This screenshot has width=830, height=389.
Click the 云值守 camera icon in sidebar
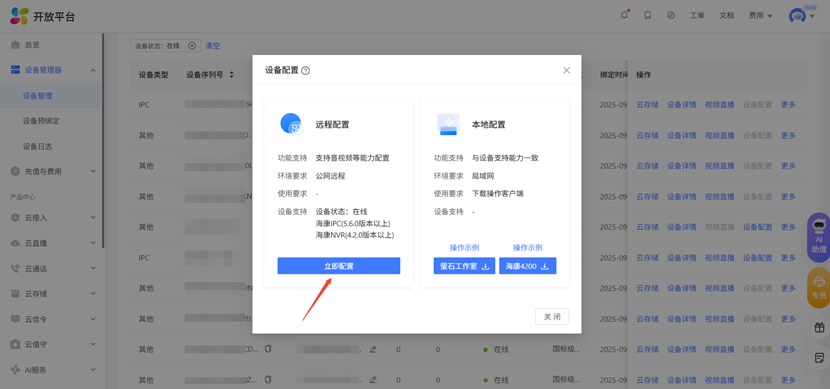click(x=15, y=345)
